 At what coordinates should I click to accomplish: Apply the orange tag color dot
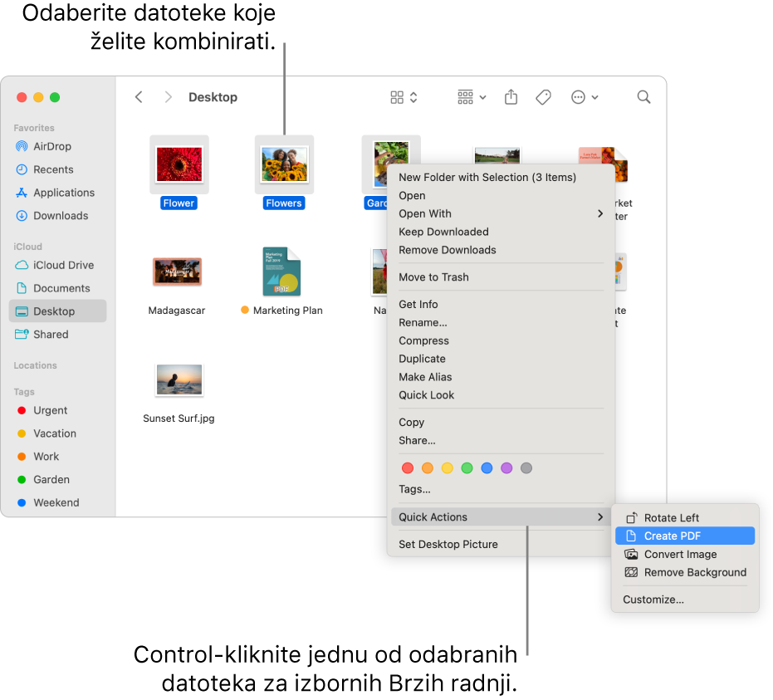pos(428,468)
